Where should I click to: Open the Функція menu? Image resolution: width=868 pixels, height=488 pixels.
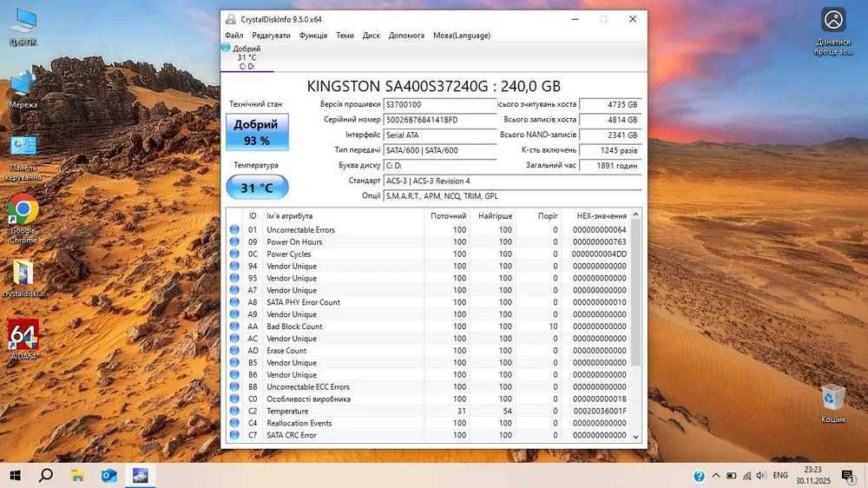312,36
